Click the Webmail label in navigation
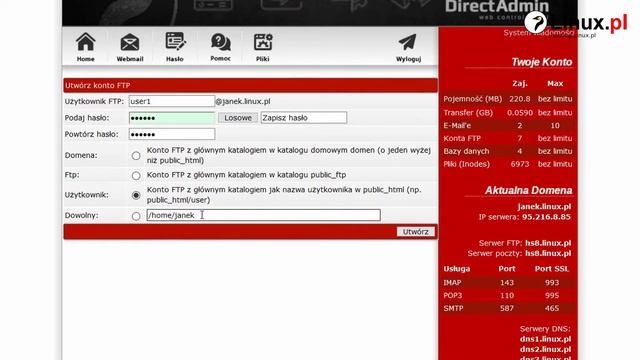The height and width of the screenshot is (360, 640). click(x=130, y=59)
